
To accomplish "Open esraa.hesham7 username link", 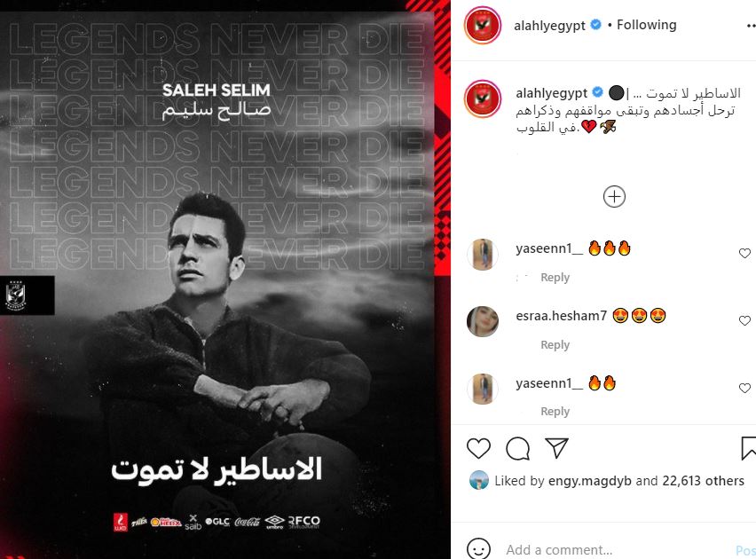I will click(x=561, y=316).
